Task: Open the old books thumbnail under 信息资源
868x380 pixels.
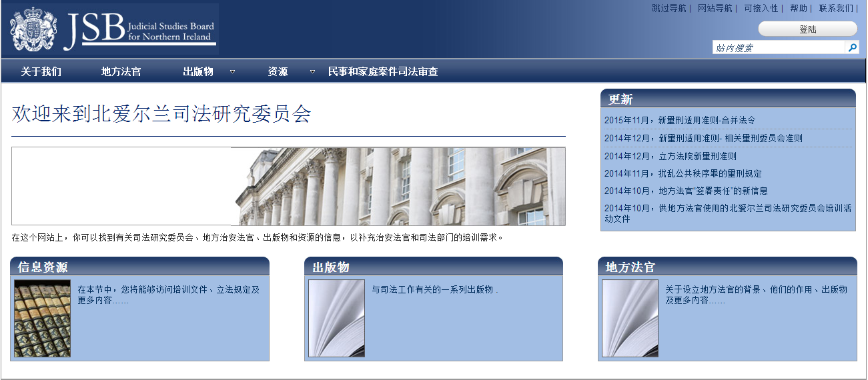Action: point(43,319)
